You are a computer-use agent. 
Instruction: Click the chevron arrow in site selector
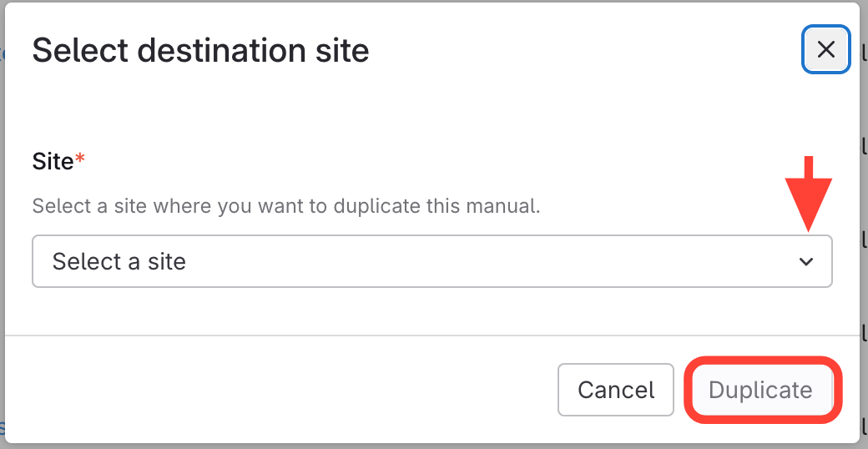pos(805,262)
